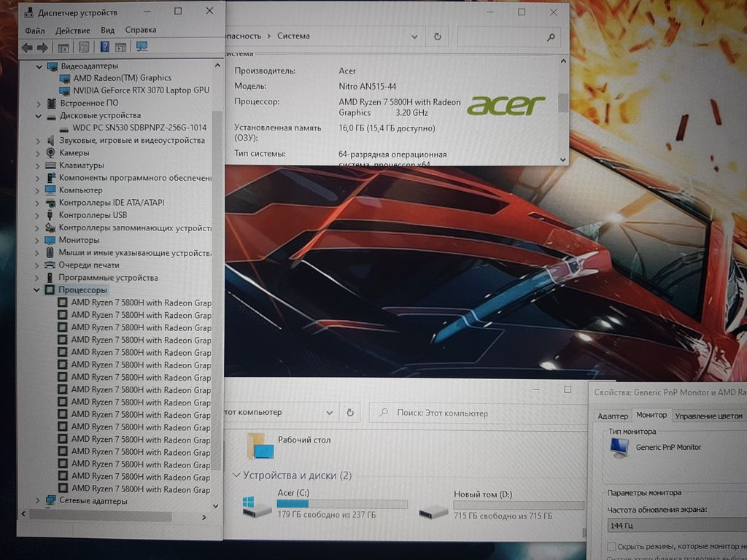Image resolution: width=747 pixels, height=560 pixels.
Task: Toggle the Скрыть режимы checkbox
Action: [611, 547]
